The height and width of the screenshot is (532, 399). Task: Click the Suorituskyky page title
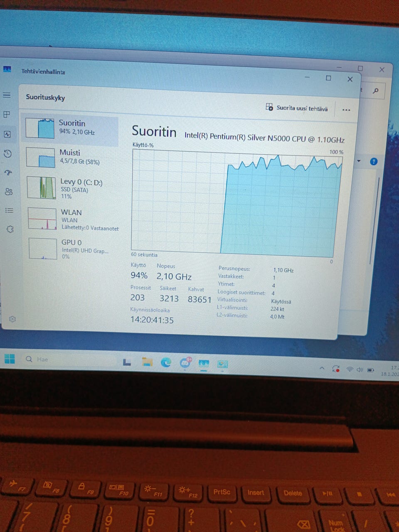(45, 97)
